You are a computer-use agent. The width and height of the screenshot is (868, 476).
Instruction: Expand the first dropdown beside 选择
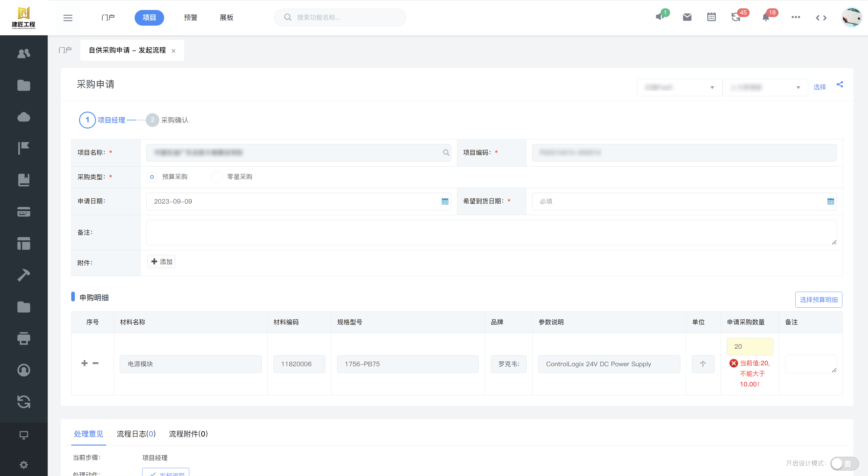click(x=679, y=87)
